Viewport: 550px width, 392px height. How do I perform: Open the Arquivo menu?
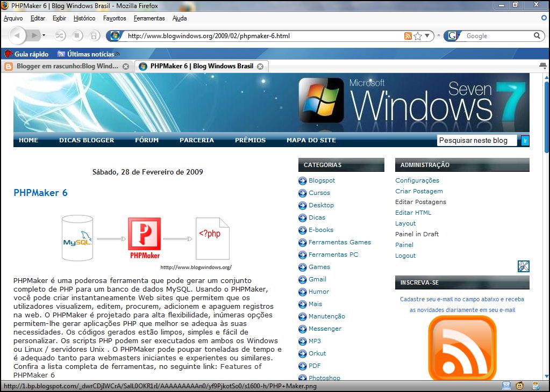pos(13,18)
